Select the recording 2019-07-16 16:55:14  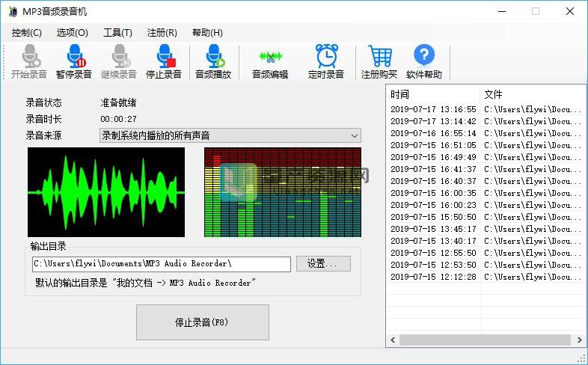pos(486,133)
